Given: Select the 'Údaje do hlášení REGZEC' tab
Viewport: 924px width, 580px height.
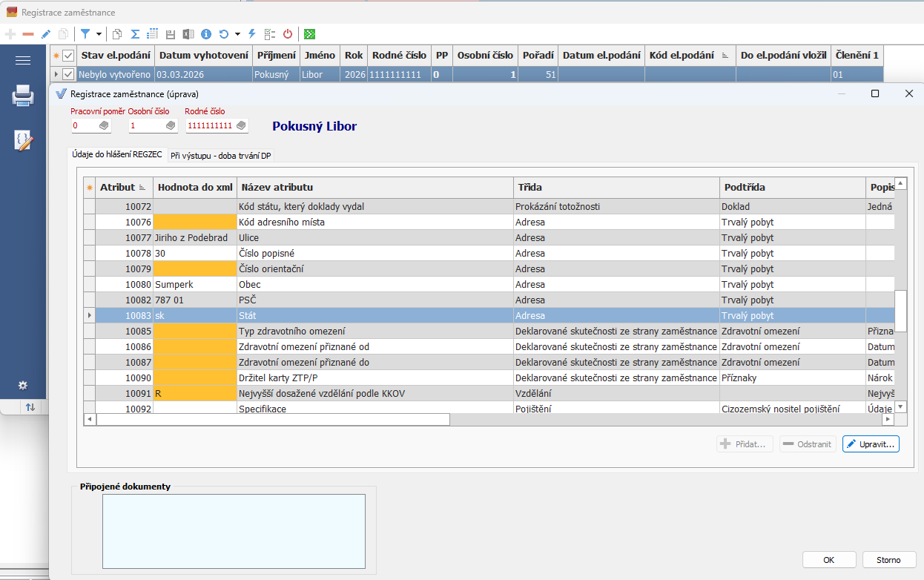Looking at the screenshot, I should coord(116,154).
